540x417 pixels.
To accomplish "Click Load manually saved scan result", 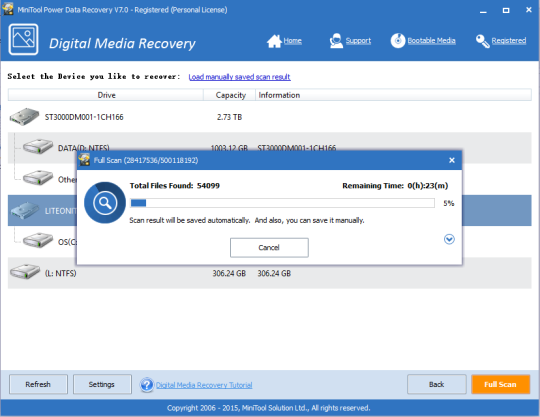I will click(239, 77).
